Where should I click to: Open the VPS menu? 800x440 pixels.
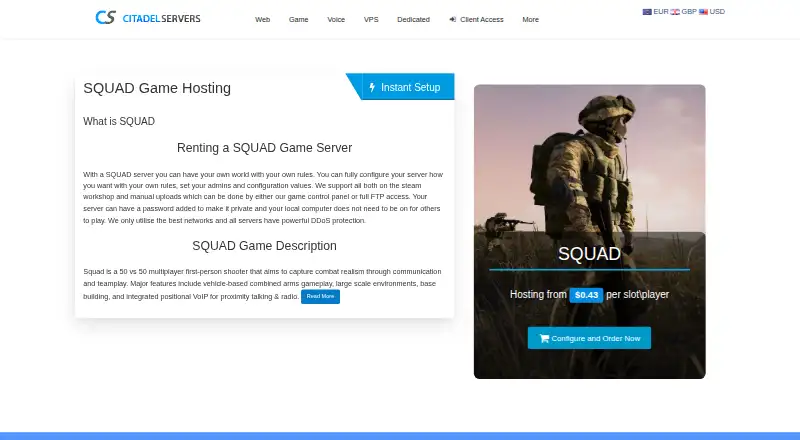pyautogui.click(x=371, y=19)
